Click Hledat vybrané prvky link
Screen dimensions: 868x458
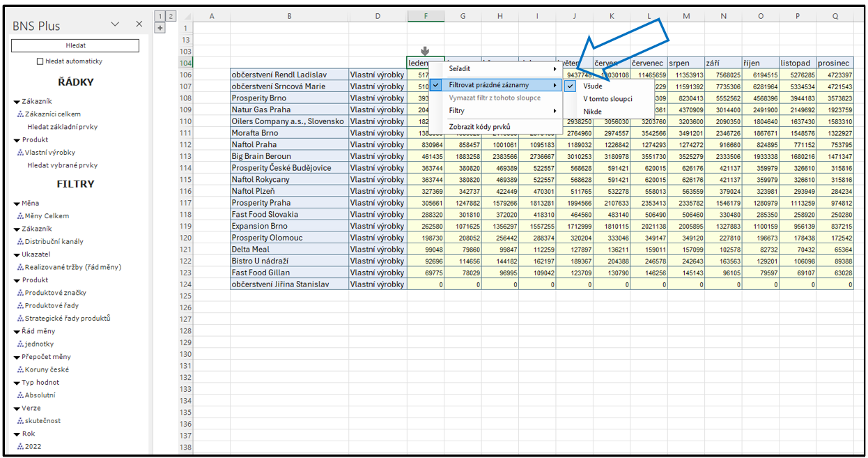coord(63,165)
